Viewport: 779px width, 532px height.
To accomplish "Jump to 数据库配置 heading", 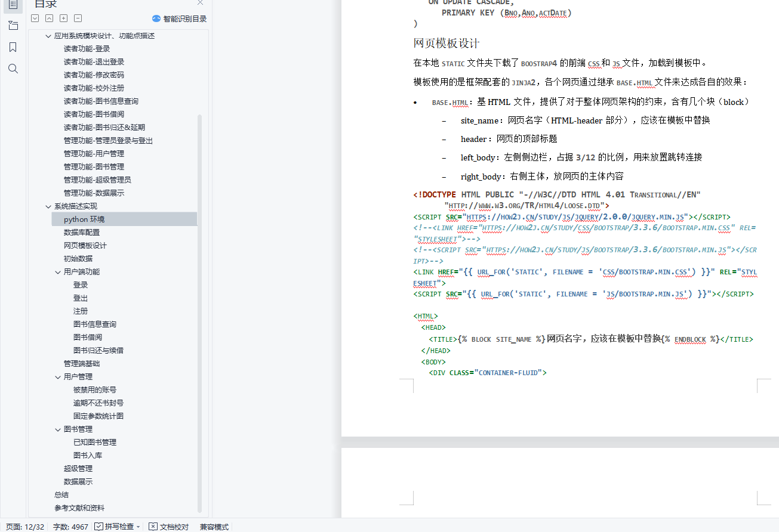I will 82,233.
